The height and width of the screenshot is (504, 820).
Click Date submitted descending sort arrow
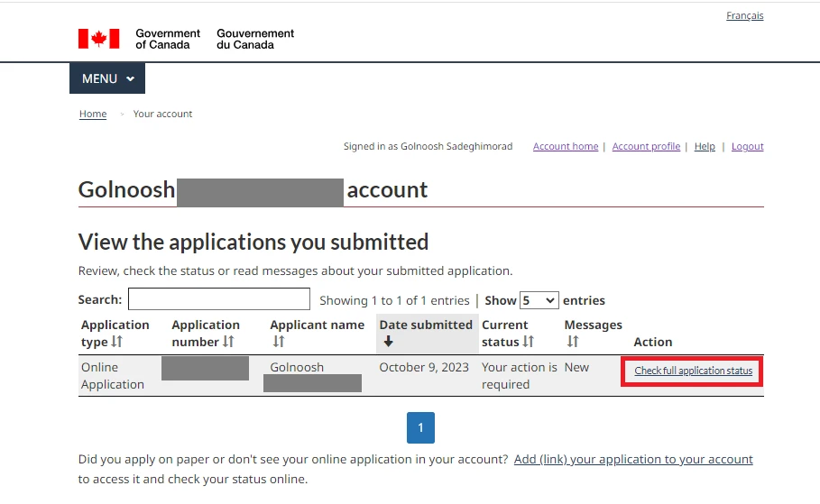tap(388, 342)
